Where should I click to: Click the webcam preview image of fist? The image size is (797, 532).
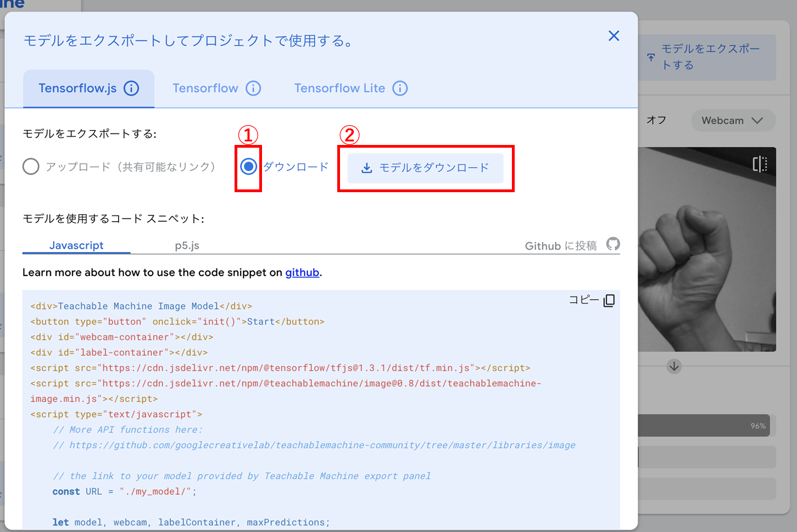coord(707,249)
